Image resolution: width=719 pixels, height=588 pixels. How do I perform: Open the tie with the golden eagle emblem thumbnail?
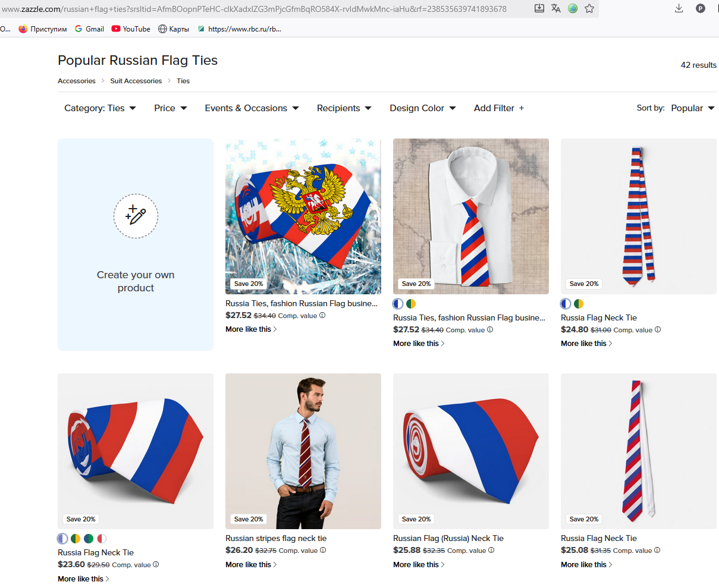point(303,216)
